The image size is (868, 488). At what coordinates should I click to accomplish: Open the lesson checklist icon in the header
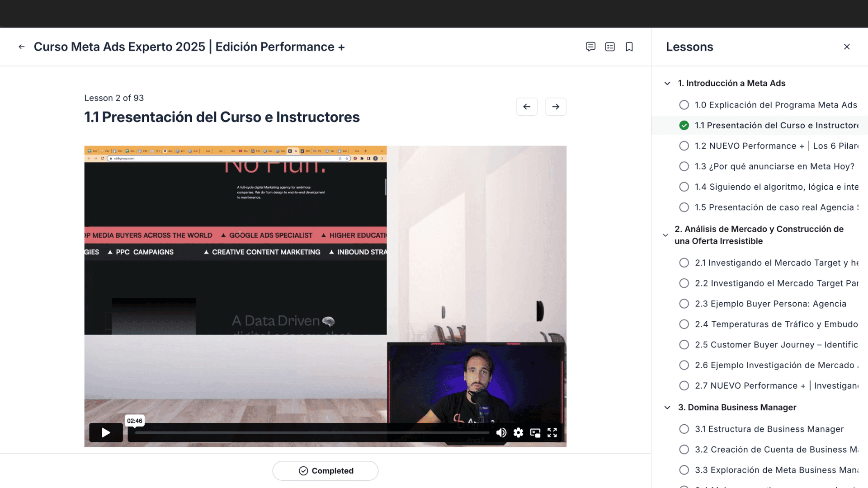tap(610, 47)
